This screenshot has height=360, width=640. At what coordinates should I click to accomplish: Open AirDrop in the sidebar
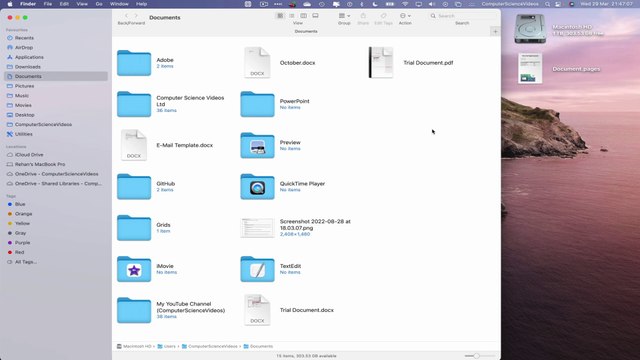click(x=24, y=48)
